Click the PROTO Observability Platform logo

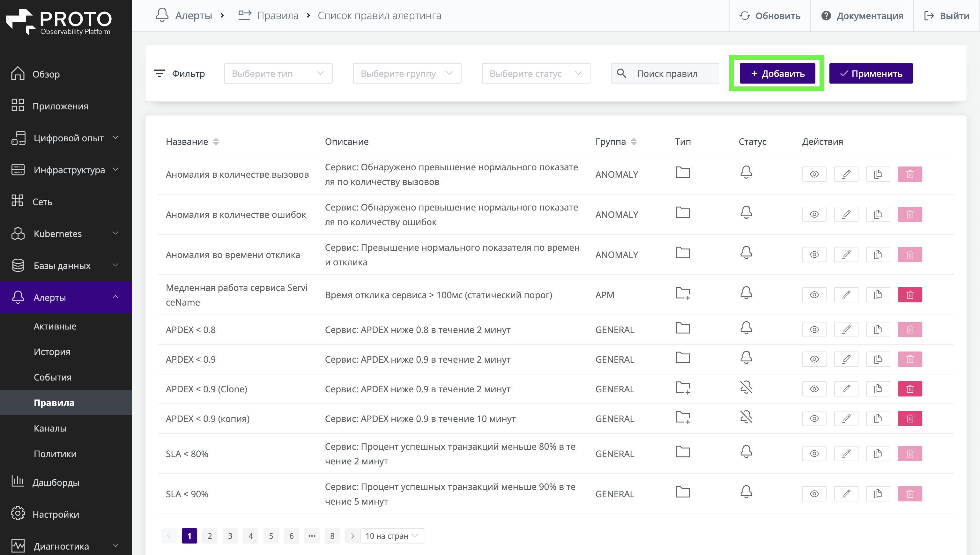tap(59, 22)
